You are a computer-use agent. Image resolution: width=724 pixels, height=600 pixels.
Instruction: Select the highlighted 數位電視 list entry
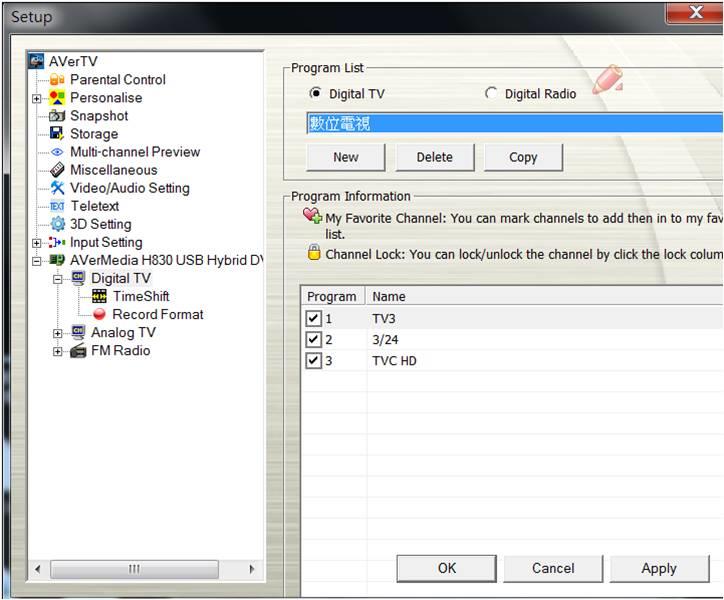pyautogui.click(x=515, y=123)
